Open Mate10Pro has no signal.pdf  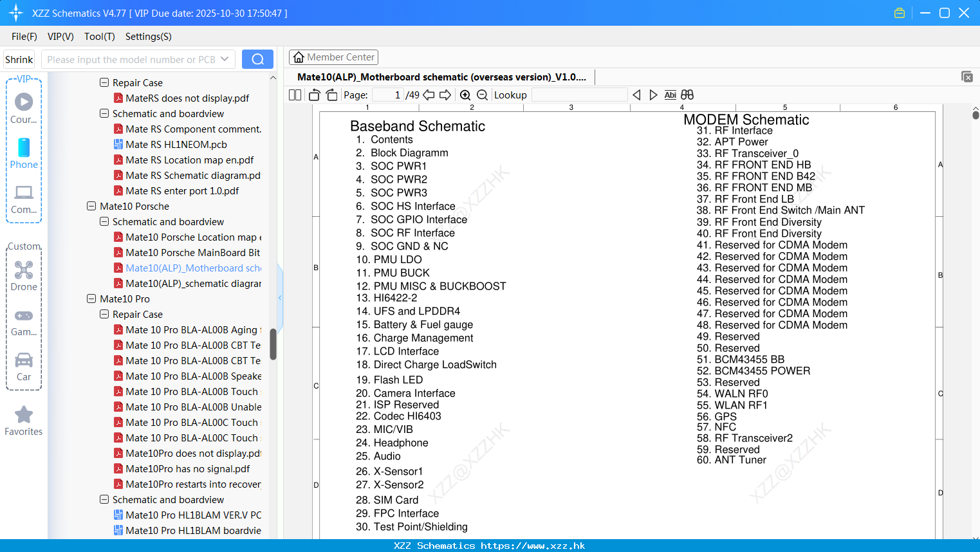tap(182, 468)
